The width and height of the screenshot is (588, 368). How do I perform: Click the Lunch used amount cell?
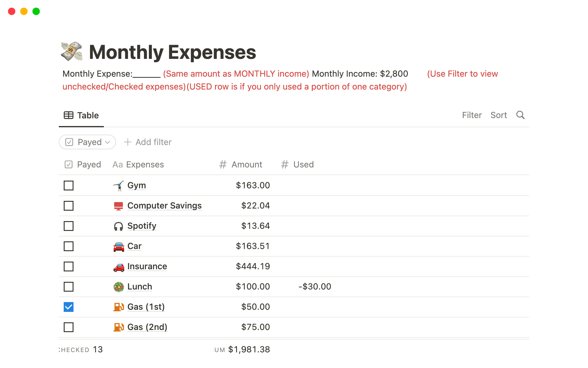click(x=315, y=287)
